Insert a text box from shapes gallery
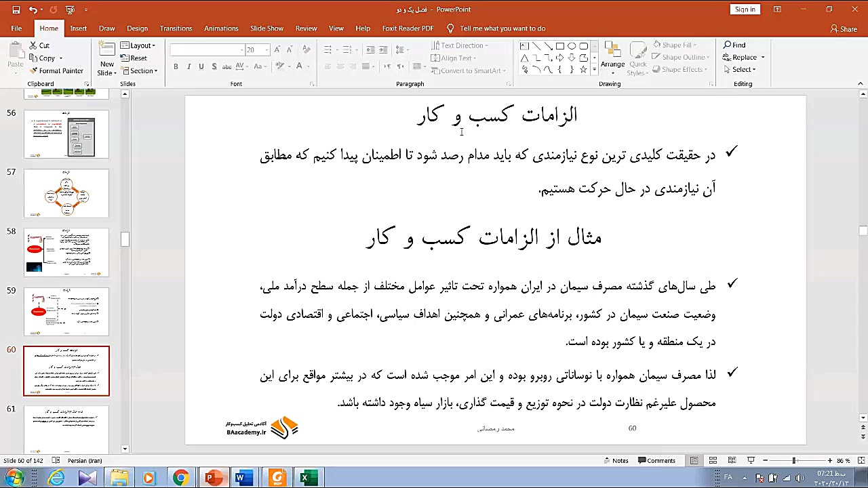This screenshot has width=868, height=488. point(524,46)
